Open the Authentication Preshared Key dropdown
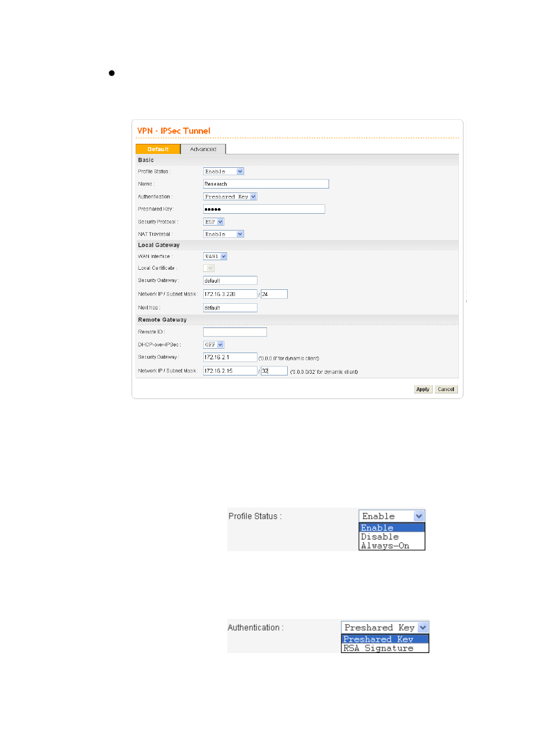This screenshot has height=756, width=534. coord(230,196)
